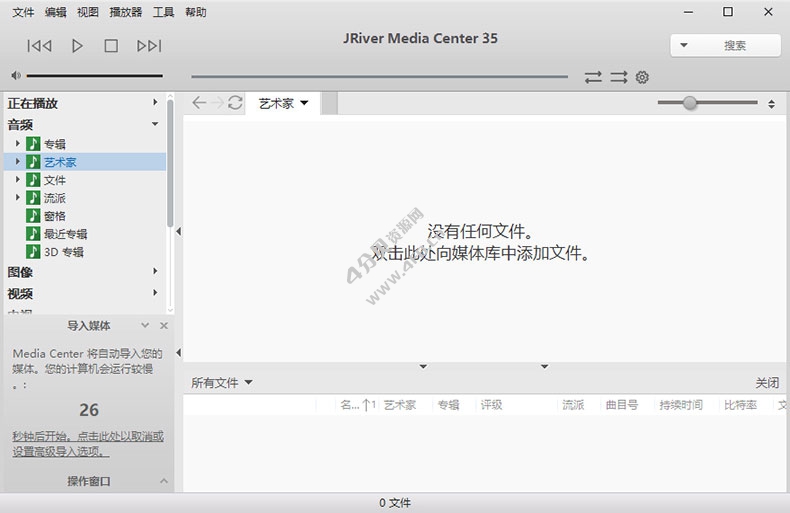Viewport: 790px width, 513px height.
Task: Click the view size stepper arrows
Action: click(771, 104)
